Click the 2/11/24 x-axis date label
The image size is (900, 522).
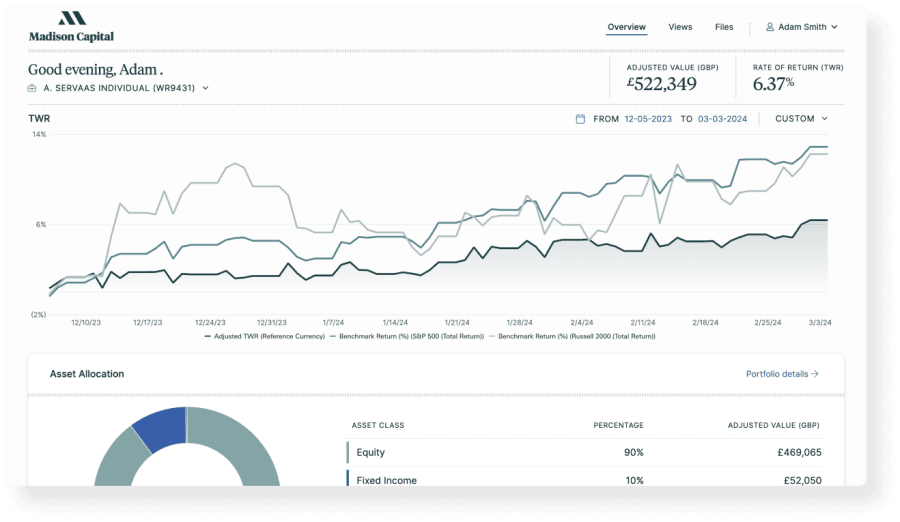[x=642, y=323]
